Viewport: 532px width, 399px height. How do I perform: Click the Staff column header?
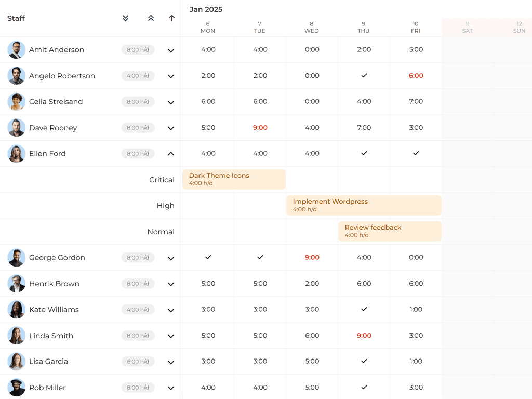16,18
